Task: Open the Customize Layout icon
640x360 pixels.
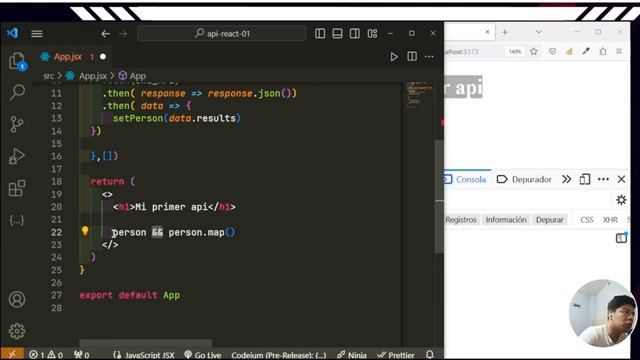Action: 372,33
